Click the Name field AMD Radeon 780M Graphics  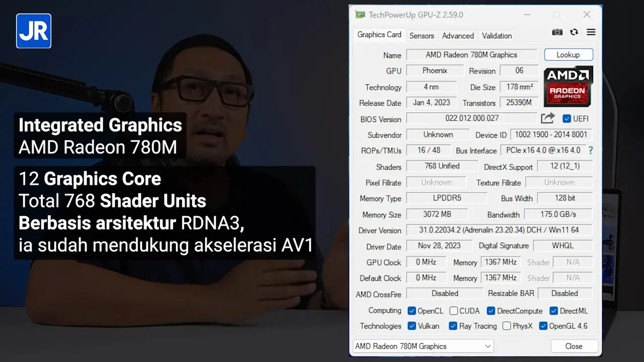point(472,55)
